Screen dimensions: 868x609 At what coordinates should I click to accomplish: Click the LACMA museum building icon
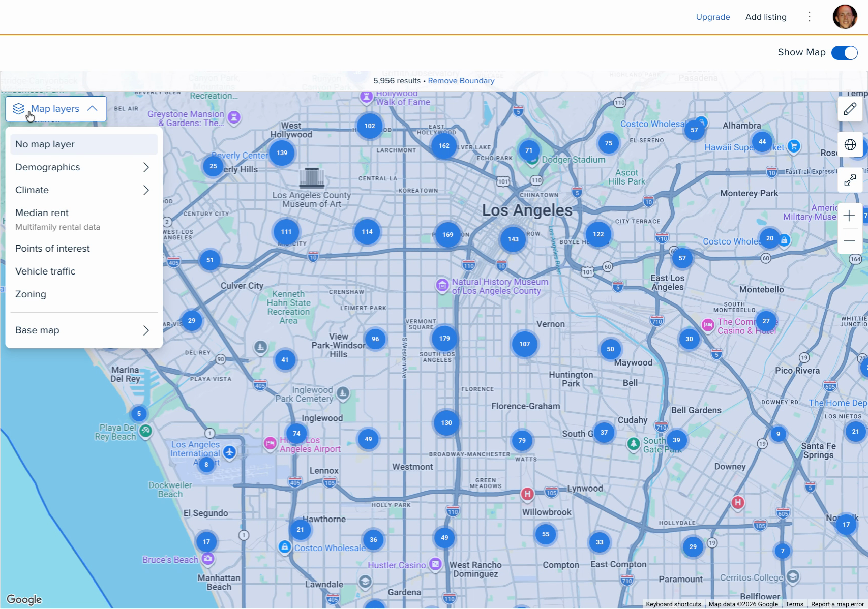312,177
